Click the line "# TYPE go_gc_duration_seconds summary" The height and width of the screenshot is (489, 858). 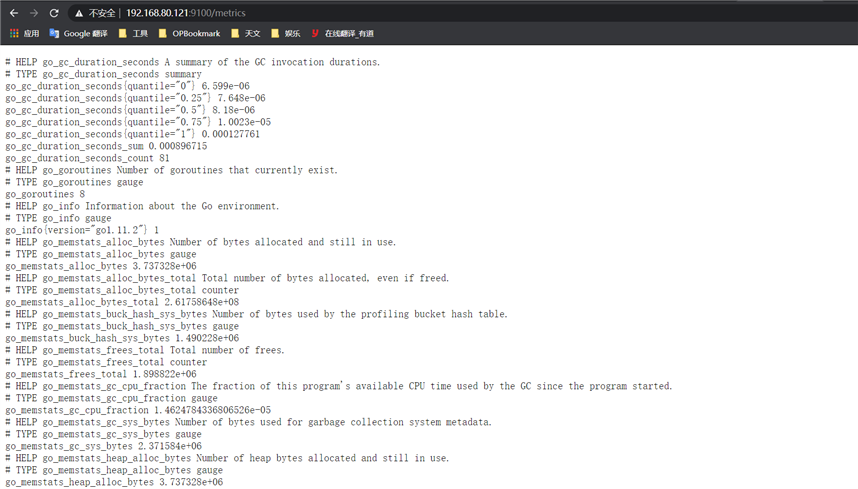point(103,74)
